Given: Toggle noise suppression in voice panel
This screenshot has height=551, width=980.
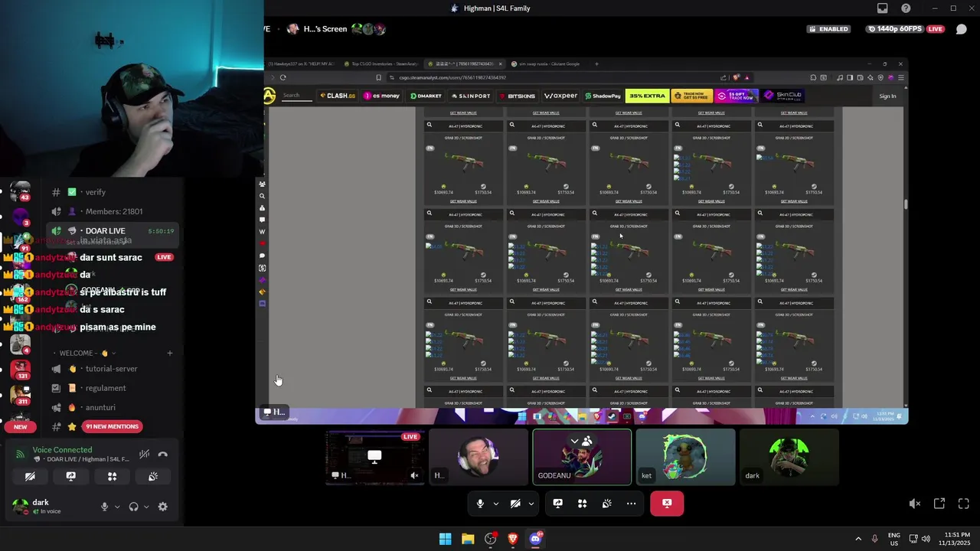Looking at the screenshot, I should click(144, 455).
